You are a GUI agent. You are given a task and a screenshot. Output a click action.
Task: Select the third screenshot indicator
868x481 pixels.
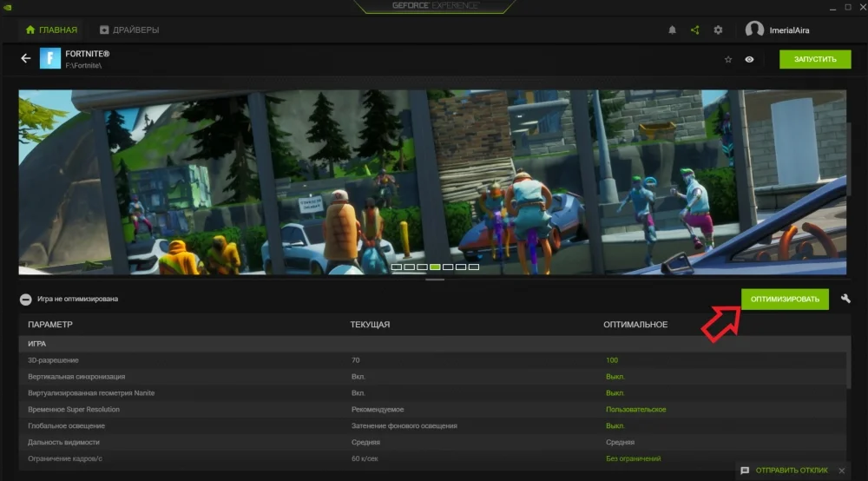tap(422, 267)
